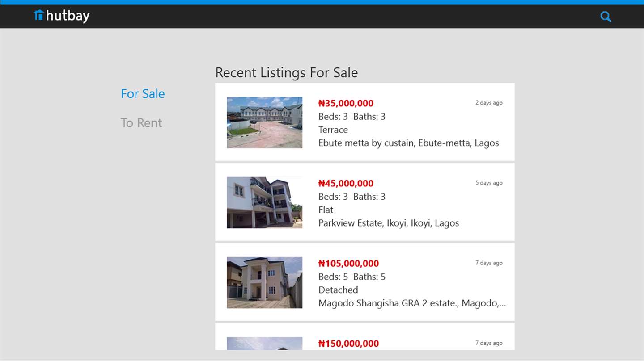Click the hutbay brand name text
The height and width of the screenshot is (361, 644).
[x=68, y=16]
